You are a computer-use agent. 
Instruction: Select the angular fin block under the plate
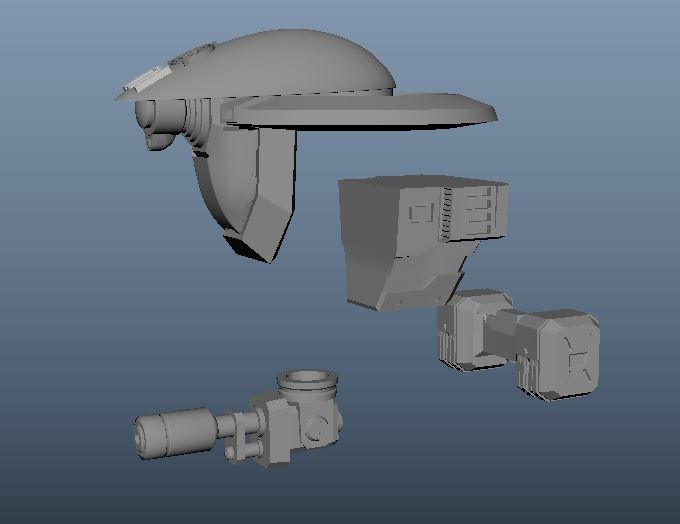271,195
